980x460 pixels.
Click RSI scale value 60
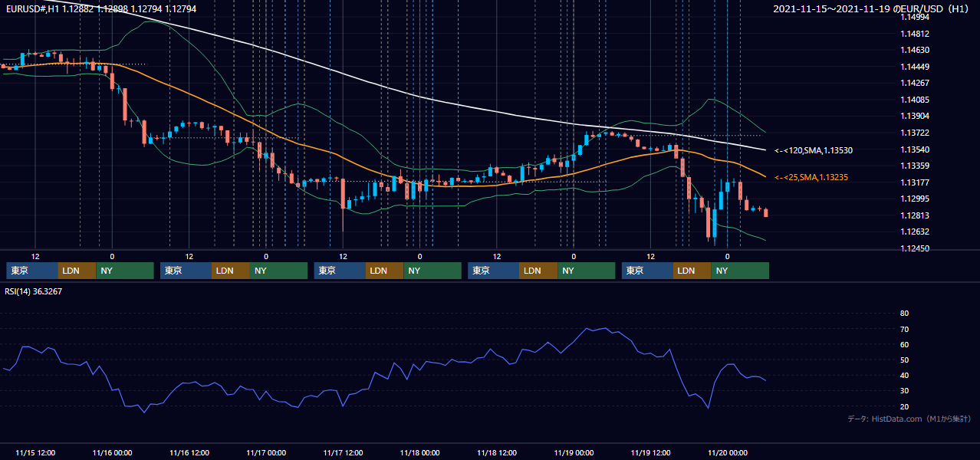click(904, 344)
